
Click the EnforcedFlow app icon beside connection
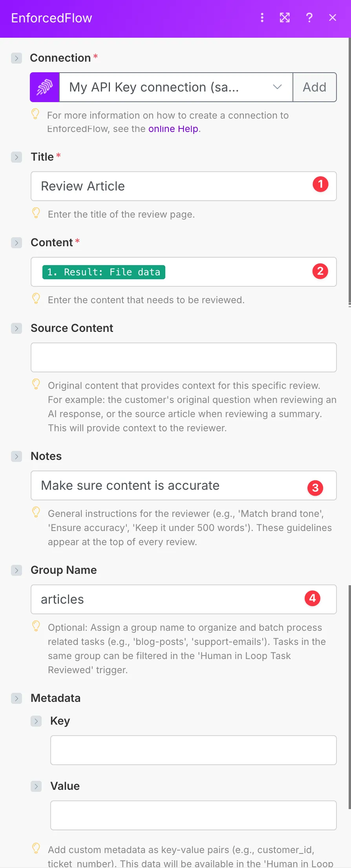[45, 87]
